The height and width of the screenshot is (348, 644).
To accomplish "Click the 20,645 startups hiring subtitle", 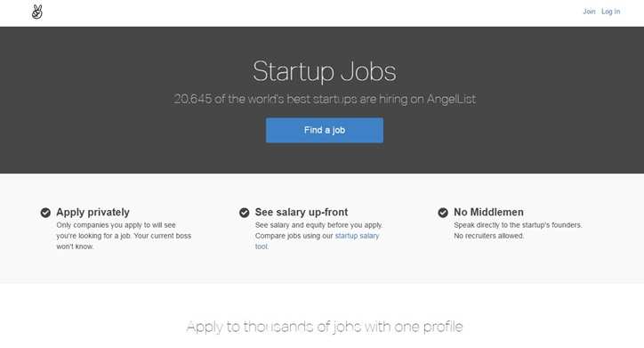I will [325, 99].
